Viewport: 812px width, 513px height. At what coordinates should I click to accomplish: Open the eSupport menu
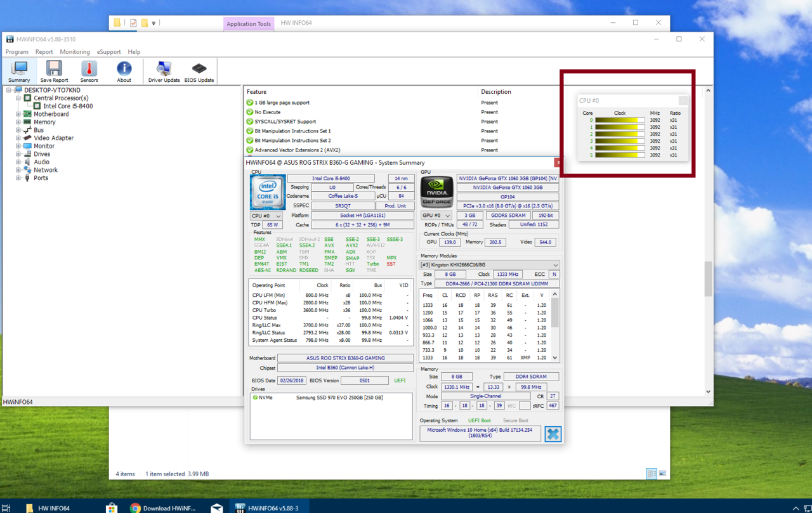tap(109, 52)
